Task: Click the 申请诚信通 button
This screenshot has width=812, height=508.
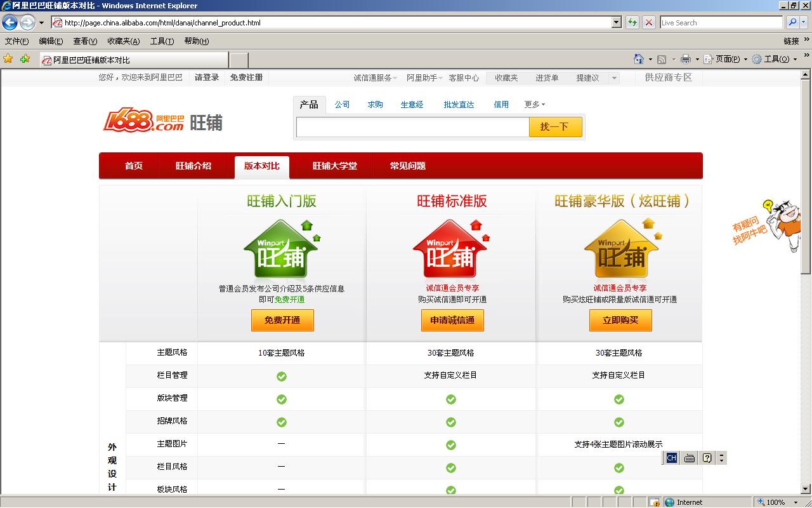Action: tap(452, 320)
